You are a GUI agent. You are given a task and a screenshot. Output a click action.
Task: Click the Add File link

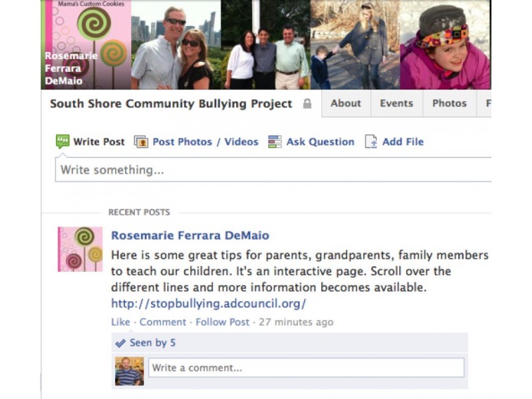[x=403, y=142]
